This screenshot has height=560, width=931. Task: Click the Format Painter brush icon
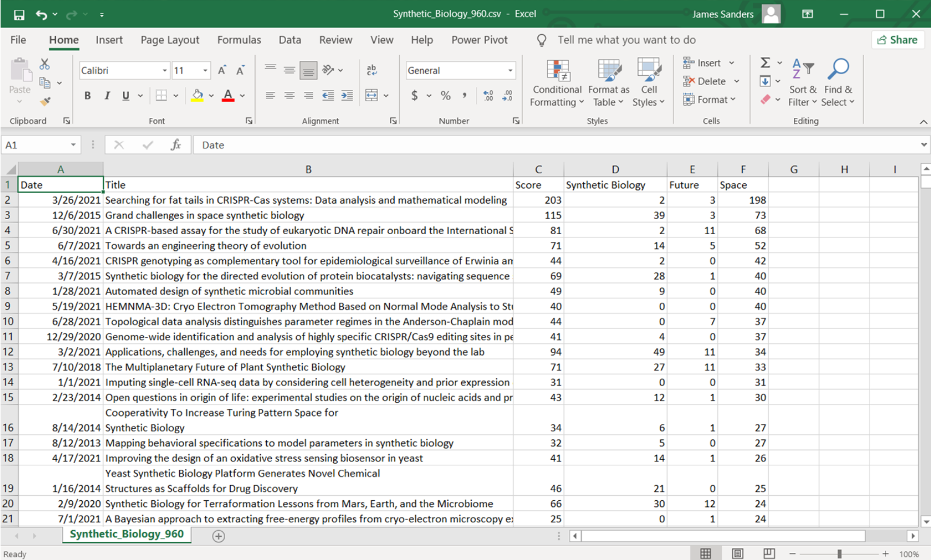click(45, 101)
